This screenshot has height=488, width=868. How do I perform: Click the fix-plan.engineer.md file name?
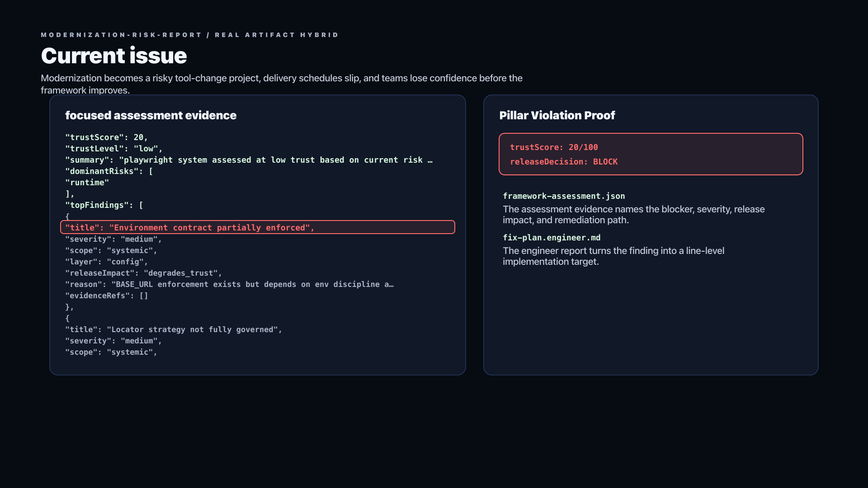click(552, 238)
